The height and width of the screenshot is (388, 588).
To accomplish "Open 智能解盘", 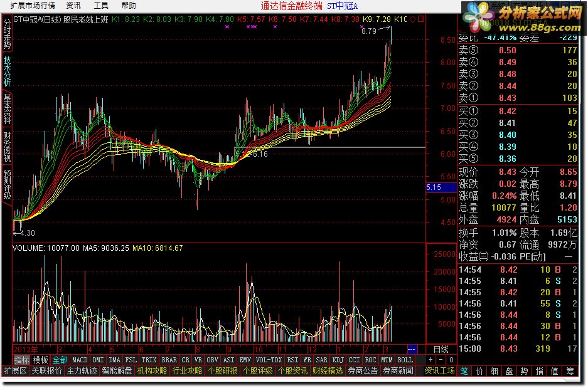I will [117, 371].
